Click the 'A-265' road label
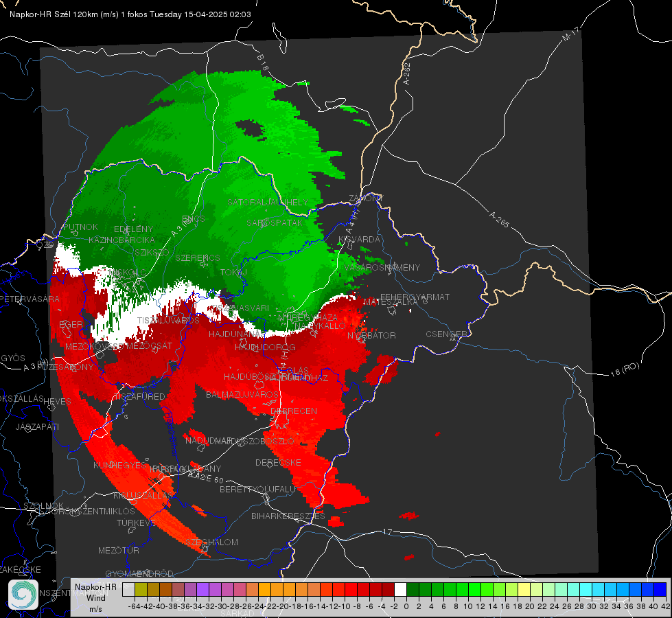The height and width of the screenshot is (618, 672). [x=499, y=220]
